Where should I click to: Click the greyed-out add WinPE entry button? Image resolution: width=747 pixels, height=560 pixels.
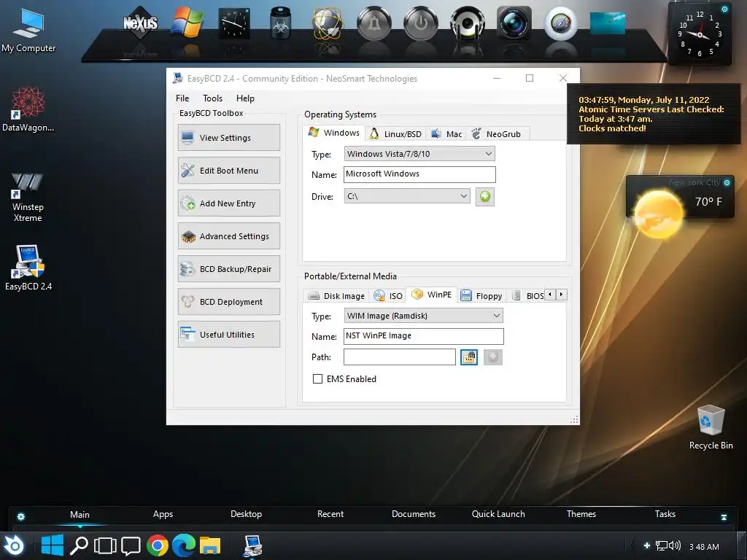point(493,357)
